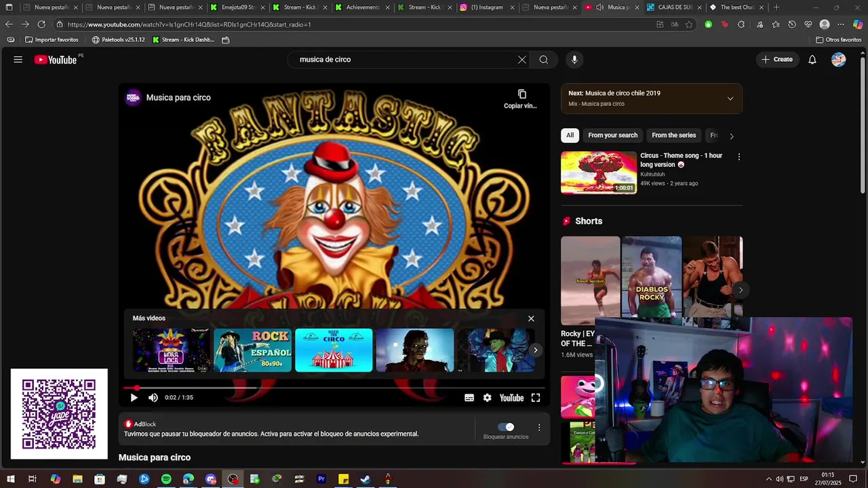Reload the page
This screenshot has height=488, width=868.
tap(41, 24)
